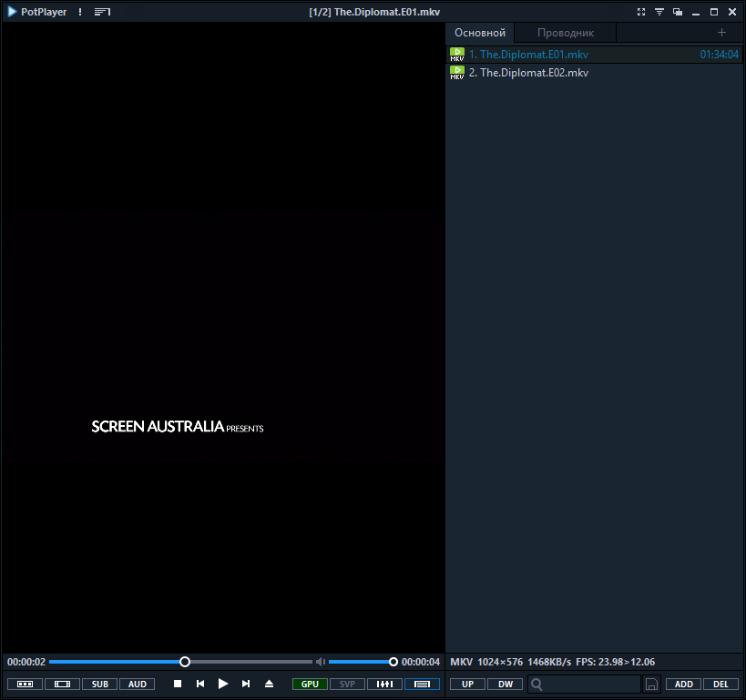This screenshot has width=746, height=700.
Task: Switch to the Проводник tab
Action: [565, 33]
